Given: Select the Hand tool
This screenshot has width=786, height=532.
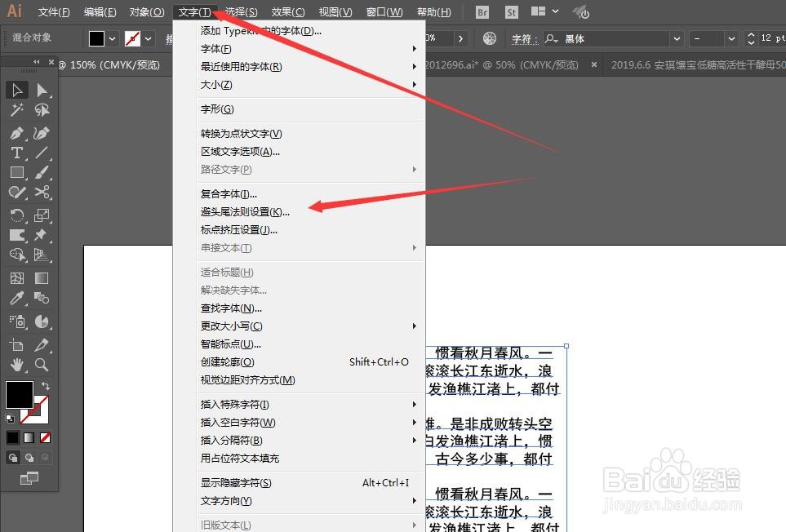Looking at the screenshot, I should click(17, 365).
